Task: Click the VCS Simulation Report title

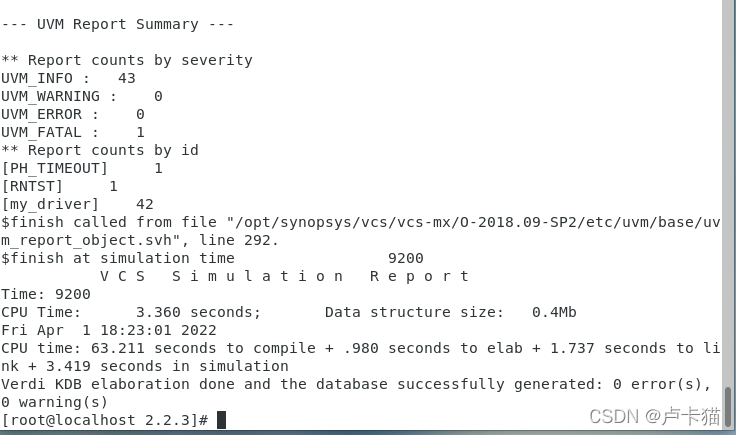Action: coord(285,276)
